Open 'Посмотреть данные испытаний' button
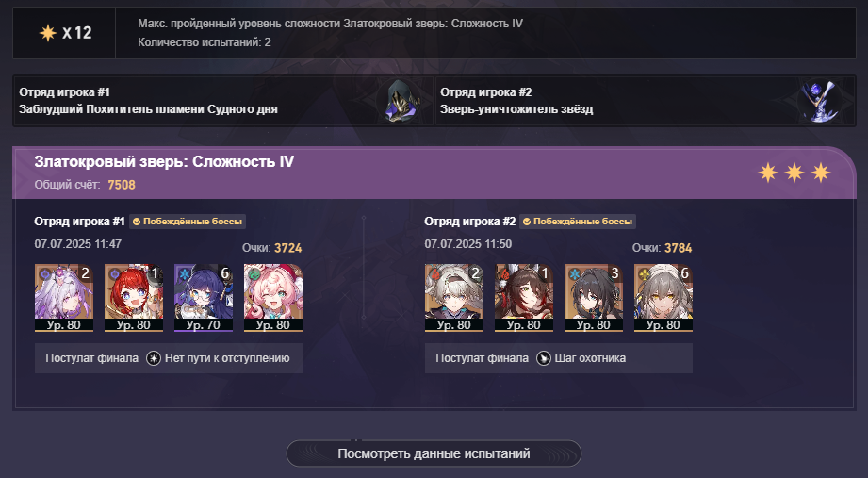 point(434,453)
